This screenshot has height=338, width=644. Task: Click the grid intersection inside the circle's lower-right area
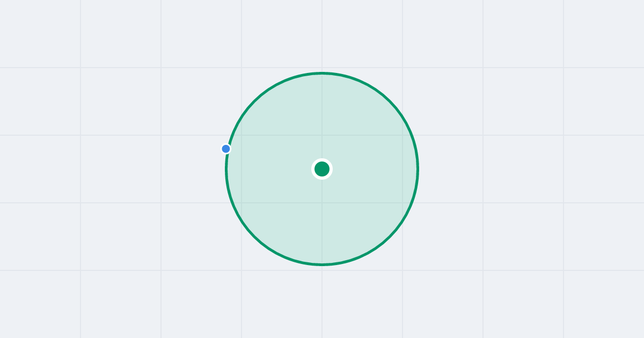point(402,203)
